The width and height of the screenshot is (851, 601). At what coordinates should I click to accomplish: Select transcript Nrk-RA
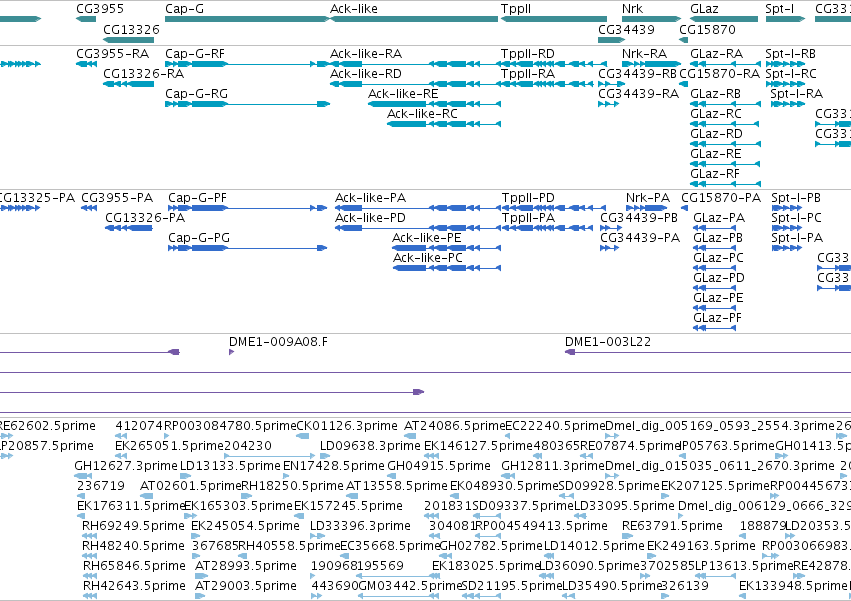point(651,64)
